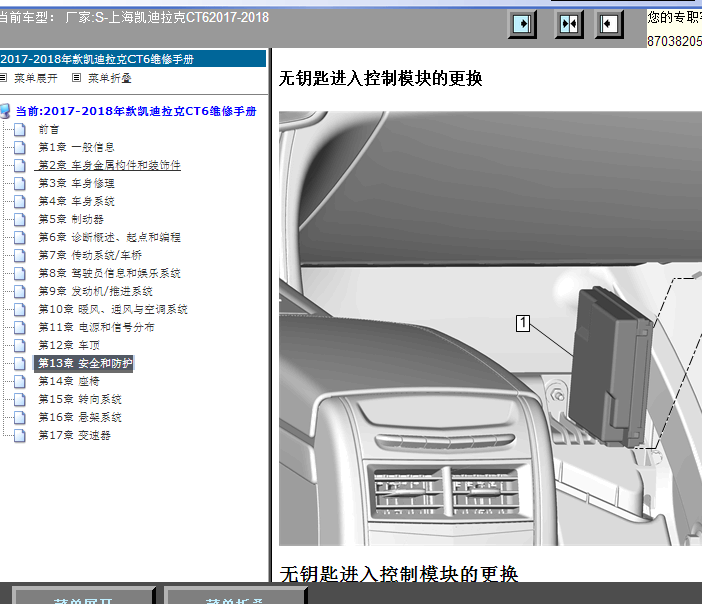Click page icon beside 第7章 传动系统/车桥
The height and width of the screenshot is (604, 702).
click(19, 255)
